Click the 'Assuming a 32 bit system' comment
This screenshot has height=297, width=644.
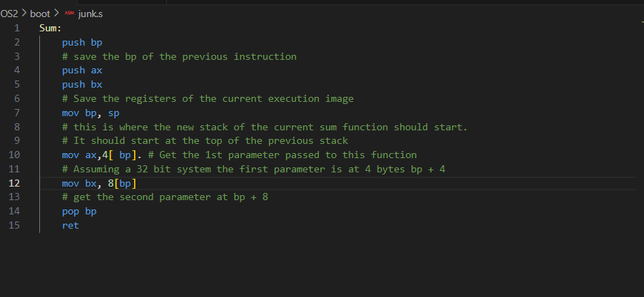pyautogui.click(x=253, y=169)
